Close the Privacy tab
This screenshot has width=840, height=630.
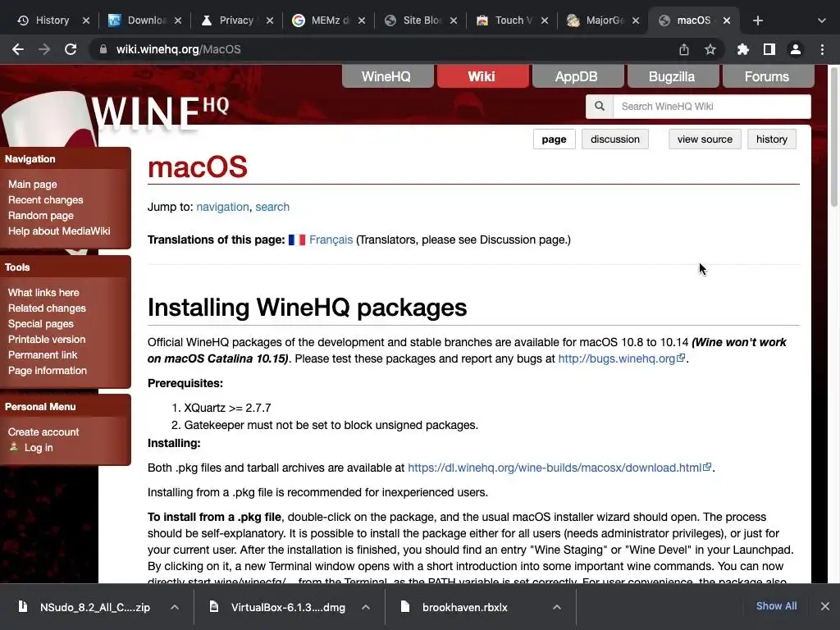270,21
